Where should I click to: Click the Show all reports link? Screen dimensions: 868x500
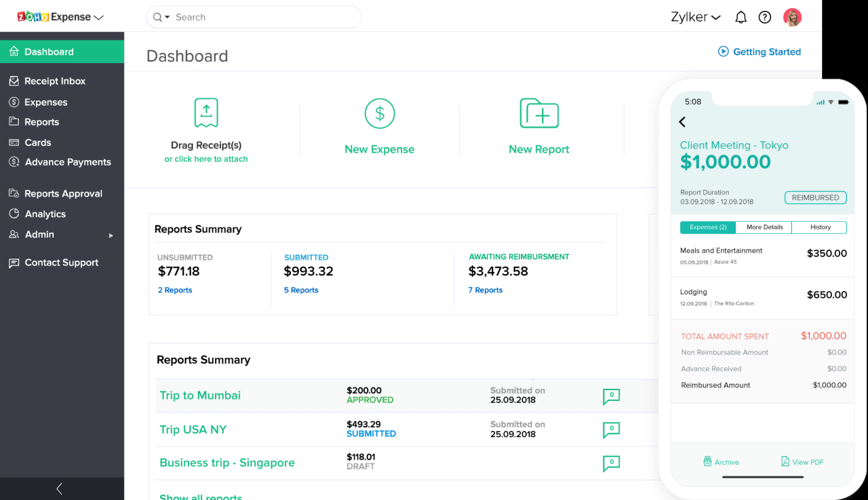[x=200, y=496]
